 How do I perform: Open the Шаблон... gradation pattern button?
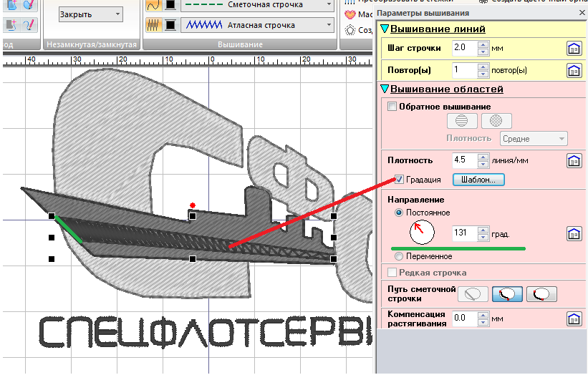478,180
